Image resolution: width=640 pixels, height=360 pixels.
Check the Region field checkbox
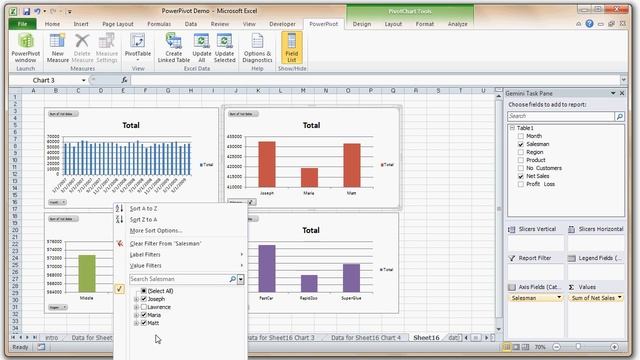click(x=520, y=152)
